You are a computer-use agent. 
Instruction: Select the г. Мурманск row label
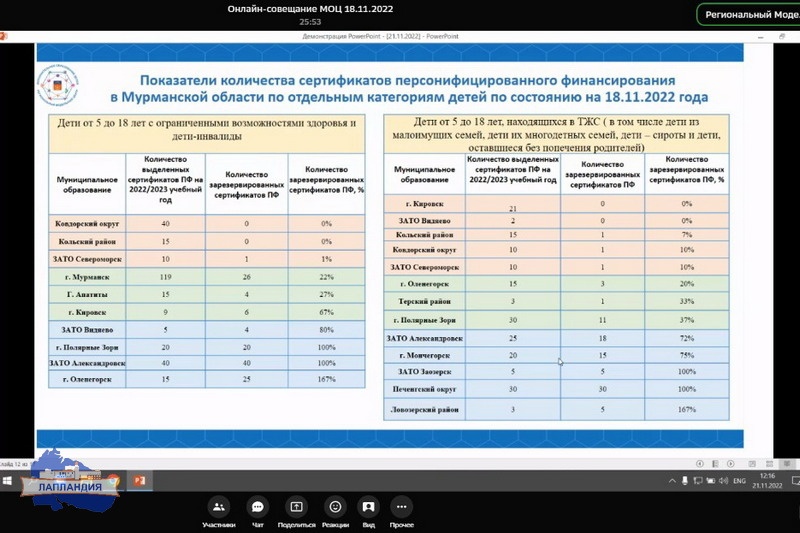pyautogui.click(x=87, y=277)
